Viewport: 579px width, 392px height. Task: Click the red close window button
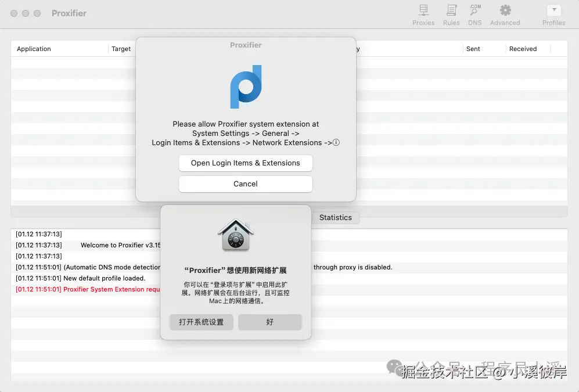pos(14,13)
